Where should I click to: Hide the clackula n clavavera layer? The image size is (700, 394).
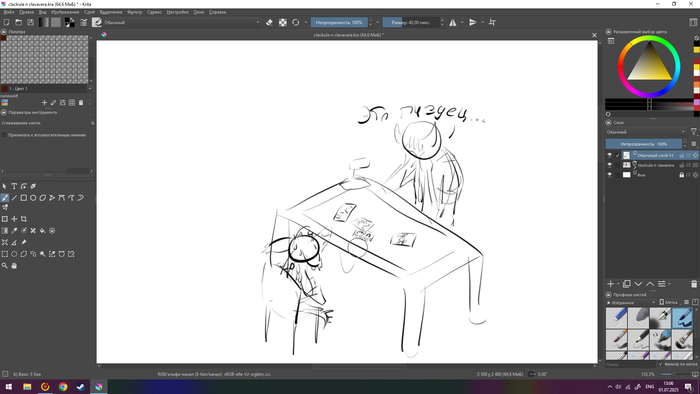coord(609,165)
